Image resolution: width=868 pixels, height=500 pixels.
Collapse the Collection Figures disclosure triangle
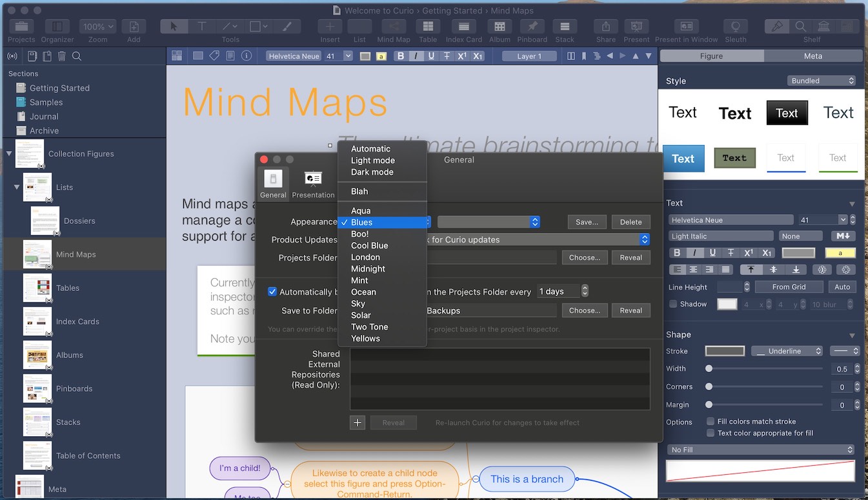[x=9, y=154]
